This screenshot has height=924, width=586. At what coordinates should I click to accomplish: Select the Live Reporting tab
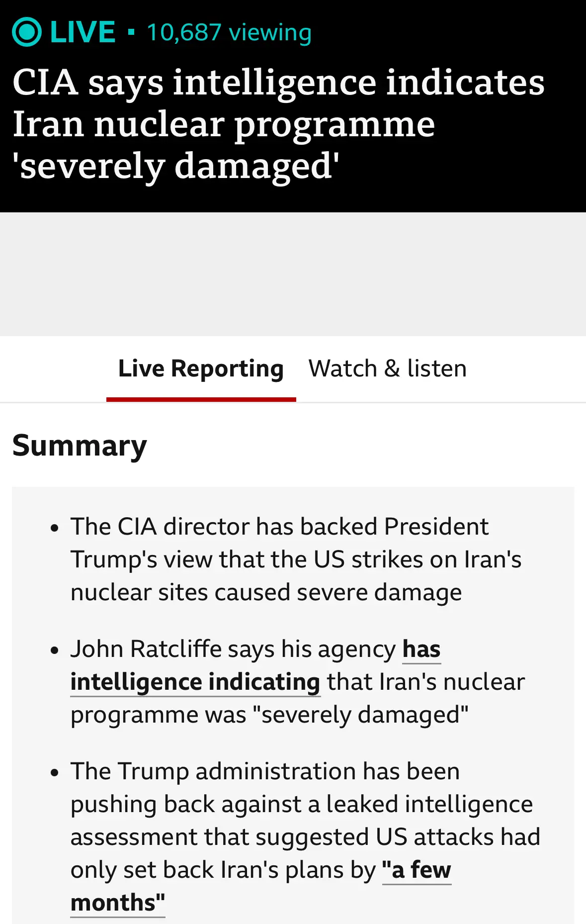point(201,369)
